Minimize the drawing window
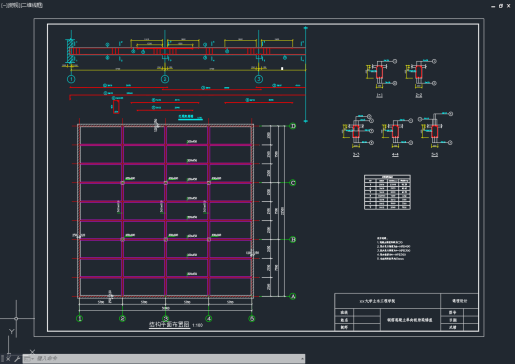 coord(493,6)
